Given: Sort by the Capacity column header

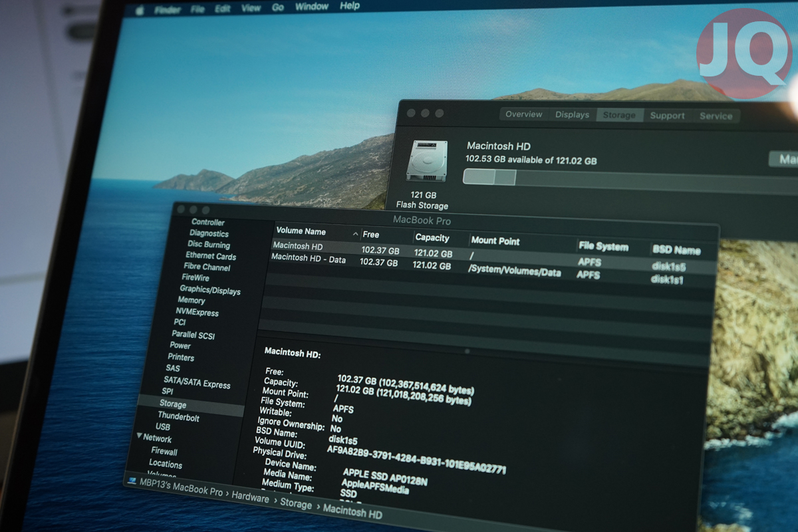Looking at the screenshot, I should 432,237.
